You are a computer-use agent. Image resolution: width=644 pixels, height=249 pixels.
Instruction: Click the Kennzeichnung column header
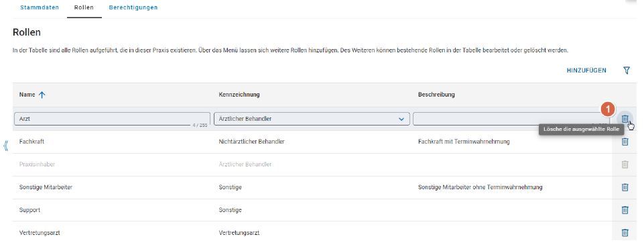point(239,95)
